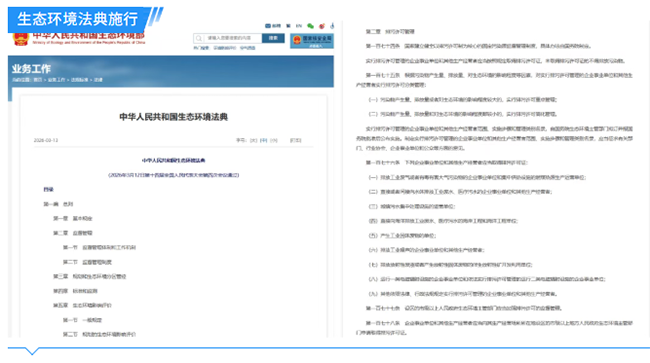
Task: Select 第三章 entry in contents
Action: point(90,276)
